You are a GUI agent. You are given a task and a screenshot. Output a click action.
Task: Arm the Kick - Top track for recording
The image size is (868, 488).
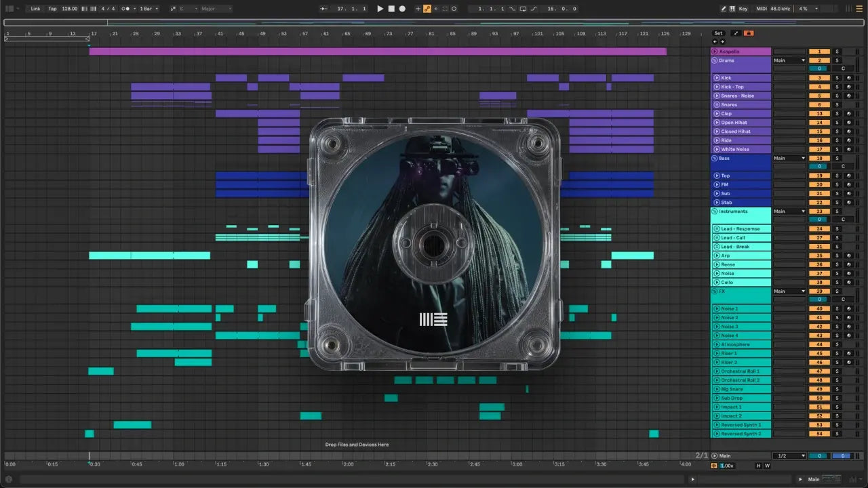848,87
